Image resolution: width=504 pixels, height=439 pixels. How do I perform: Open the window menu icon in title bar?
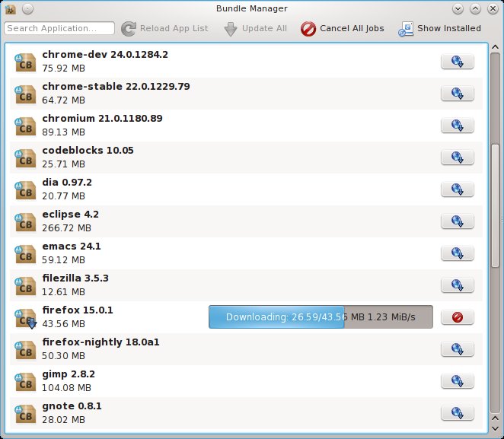(11, 8)
